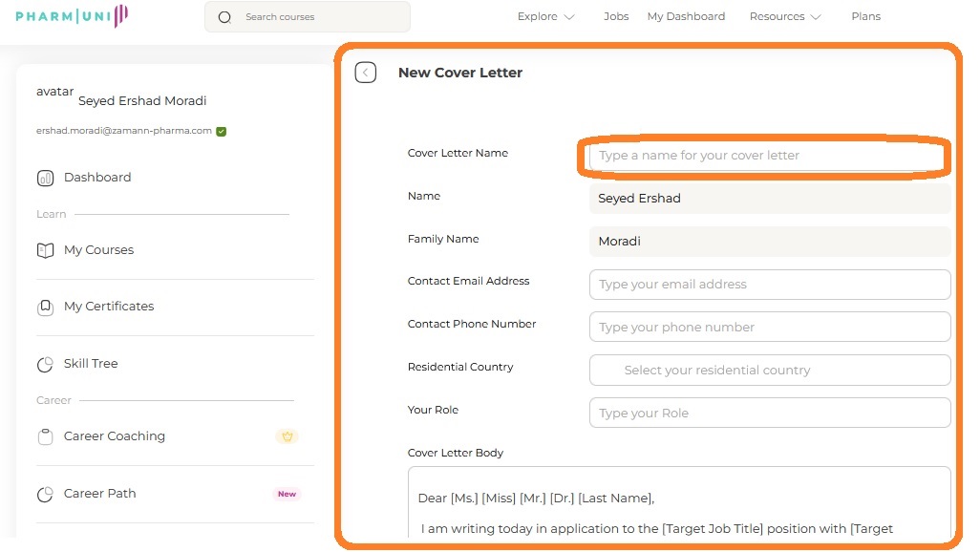Click the Skill Tree icon

(45, 364)
